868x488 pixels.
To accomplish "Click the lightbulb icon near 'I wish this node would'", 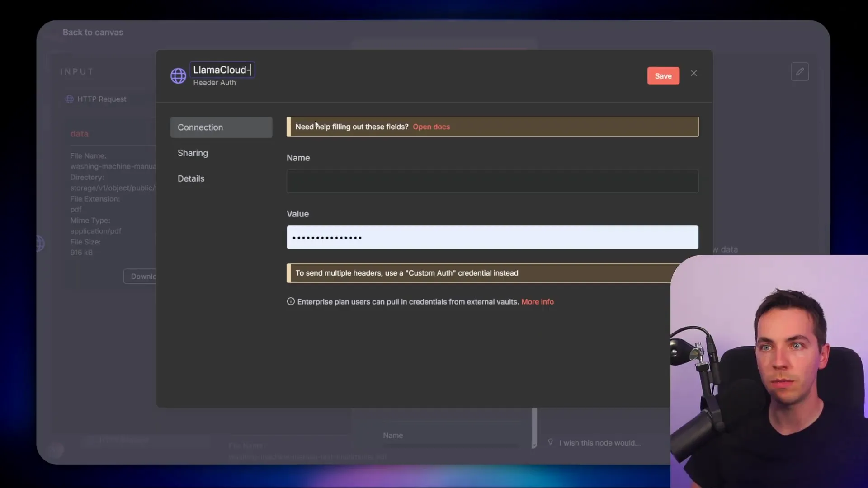I will tap(550, 442).
